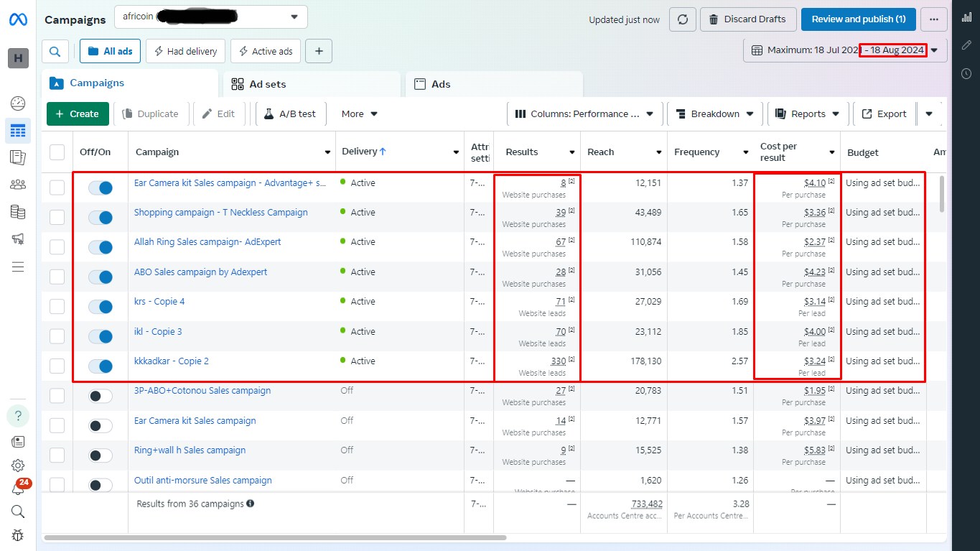The height and width of the screenshot is (551, 980).
Task: Click the search magnifier beside All ads
Action: 55,51
